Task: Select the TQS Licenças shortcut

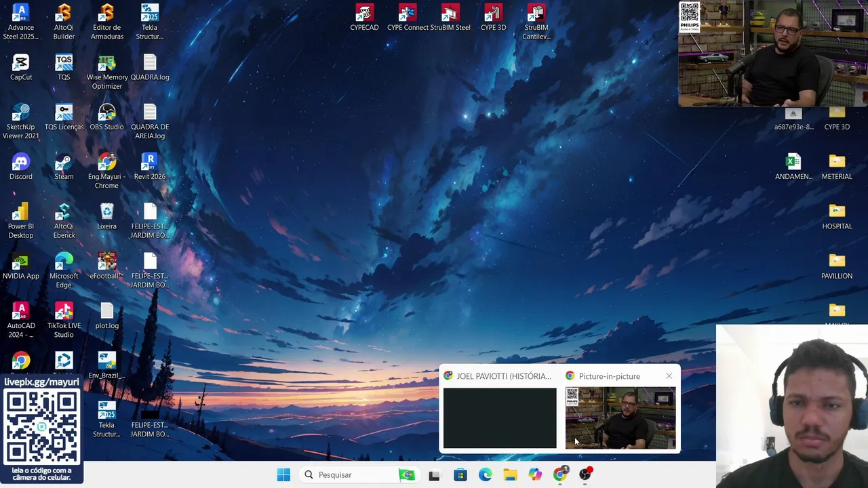Action: click(x=64, y=117)
